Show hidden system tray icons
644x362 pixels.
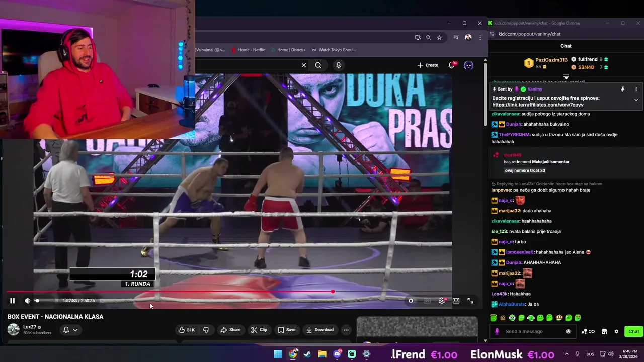pos(567,354)
